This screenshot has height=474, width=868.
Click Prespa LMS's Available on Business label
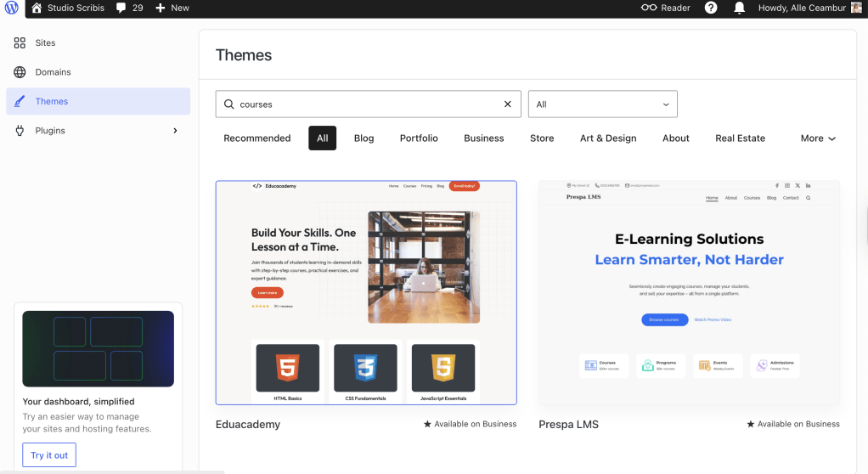tap(793, 424)
